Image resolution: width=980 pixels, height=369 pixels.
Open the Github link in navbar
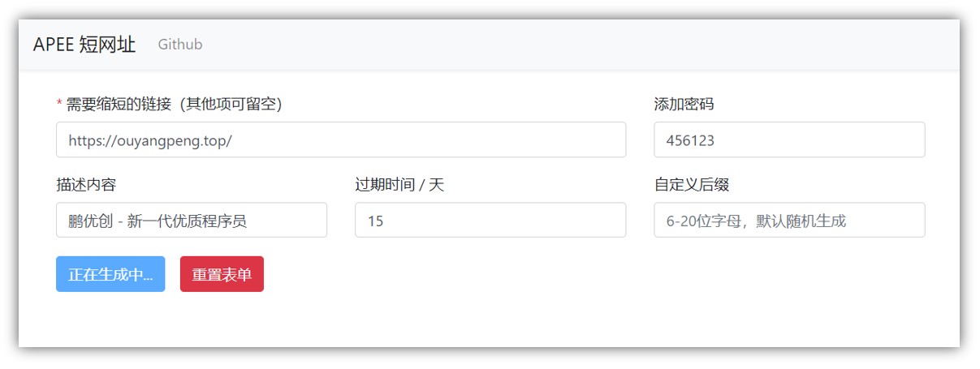(180, 45)
